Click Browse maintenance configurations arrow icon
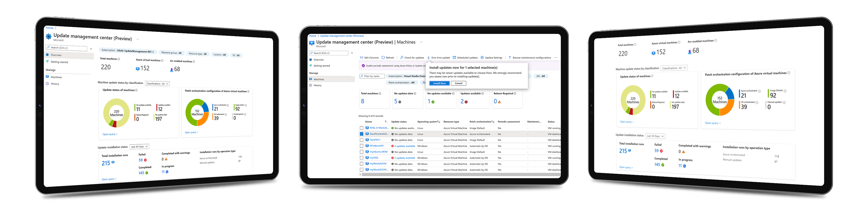868x218 pixels. 510,58
